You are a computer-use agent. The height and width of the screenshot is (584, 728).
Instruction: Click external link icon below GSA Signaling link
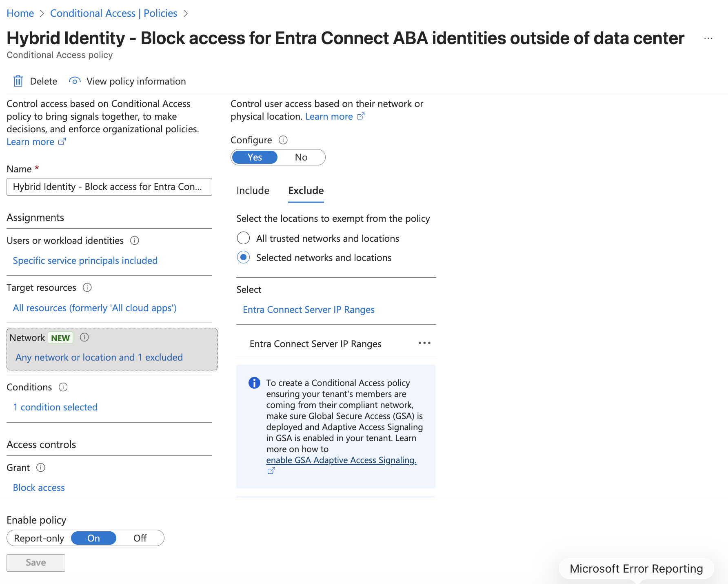271,471
